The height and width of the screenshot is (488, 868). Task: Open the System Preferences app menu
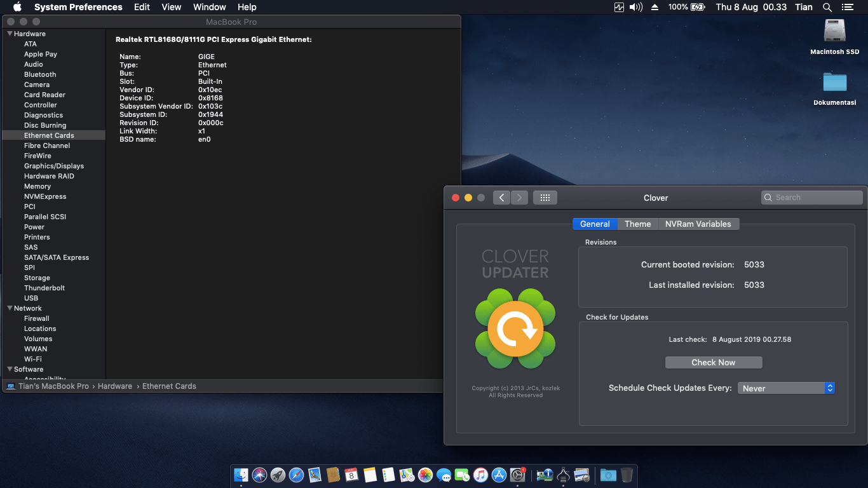tap(78, 7)
